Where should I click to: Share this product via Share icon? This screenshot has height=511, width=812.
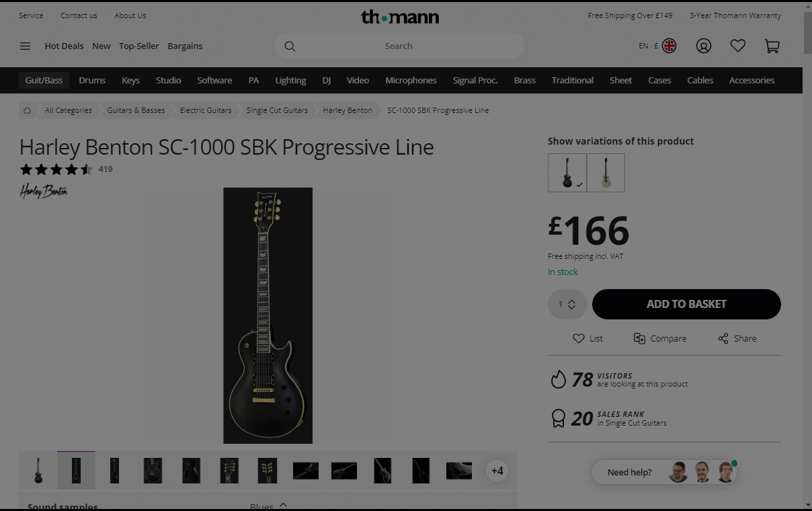(x=723, y=338)
